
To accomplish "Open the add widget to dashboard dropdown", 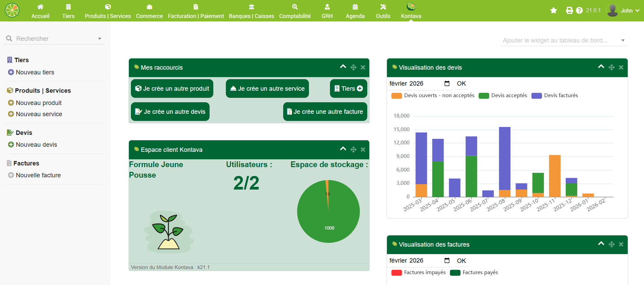I will pos(564,40).
